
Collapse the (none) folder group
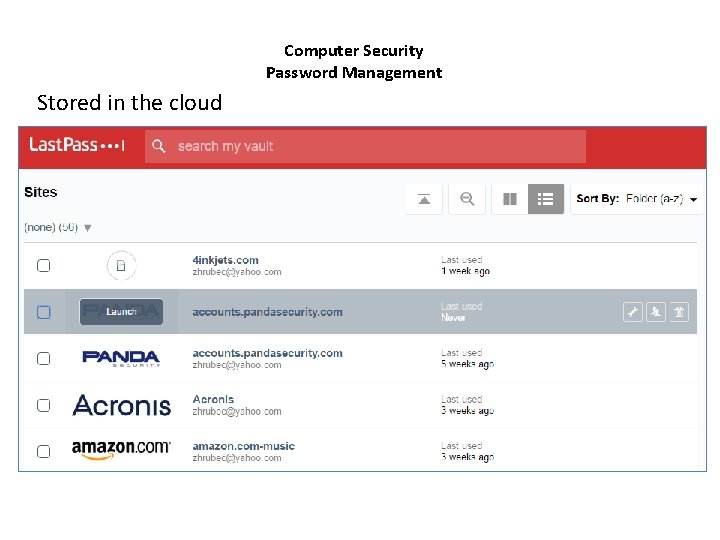[88, 228]
